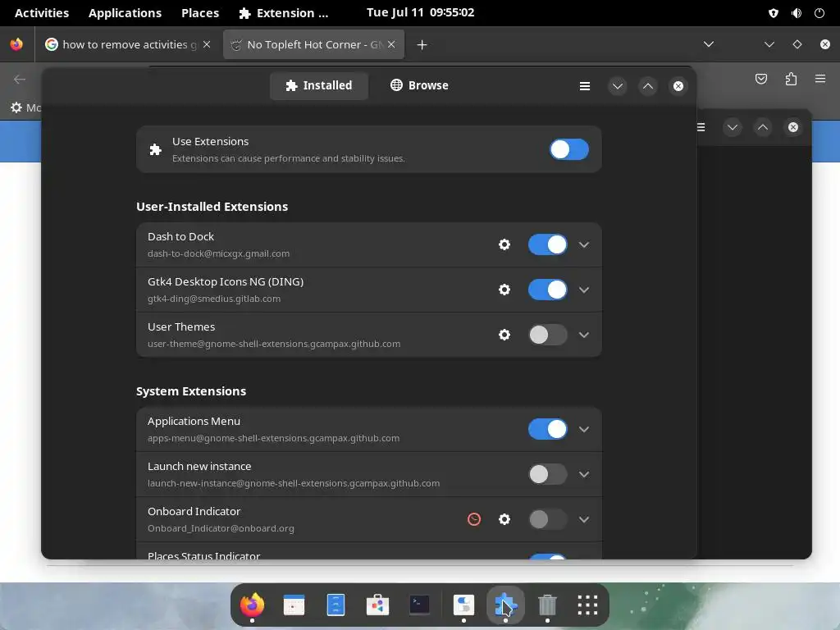Open Gtk4 Desktop Icons NG settings gear

coord(504,290)
